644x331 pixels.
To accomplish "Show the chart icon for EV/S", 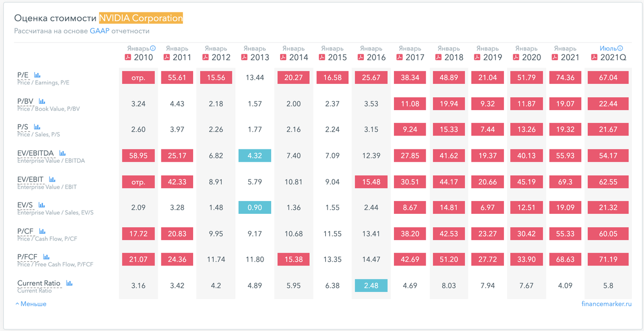I will coord(41,205).
